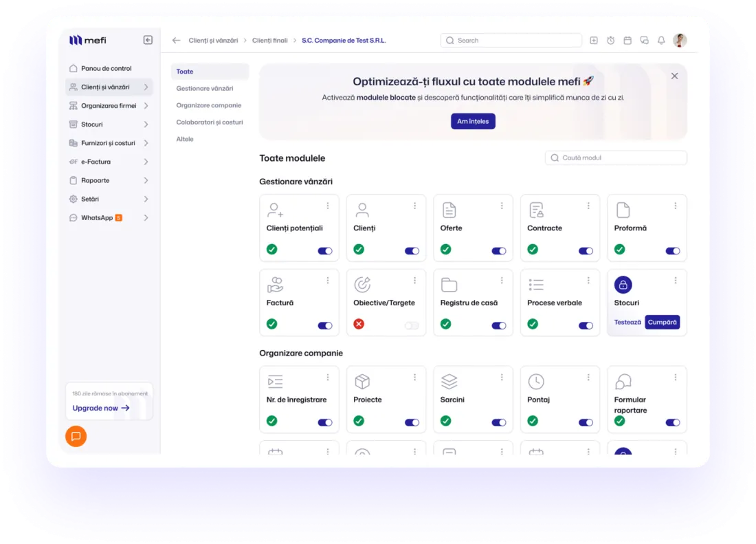Toggle the Formular raportare switch
The height and width of the screenshot is (544, 756).
point(673,422)
